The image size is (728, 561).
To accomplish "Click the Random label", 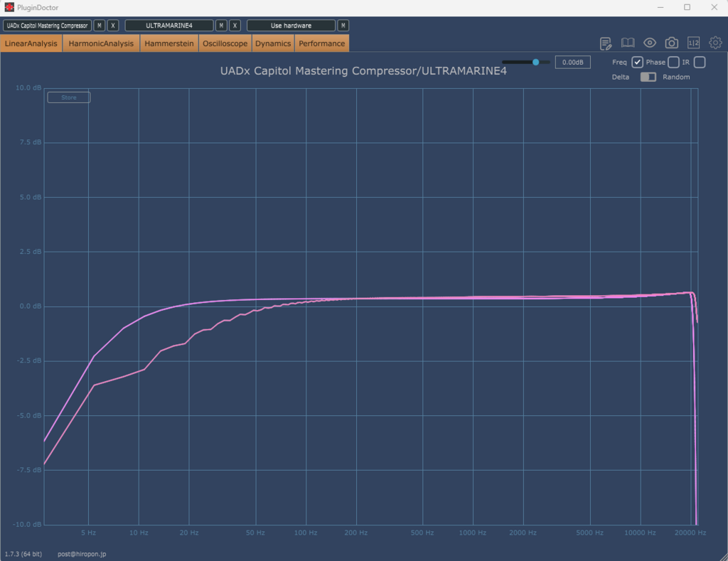I will point(676,77).
